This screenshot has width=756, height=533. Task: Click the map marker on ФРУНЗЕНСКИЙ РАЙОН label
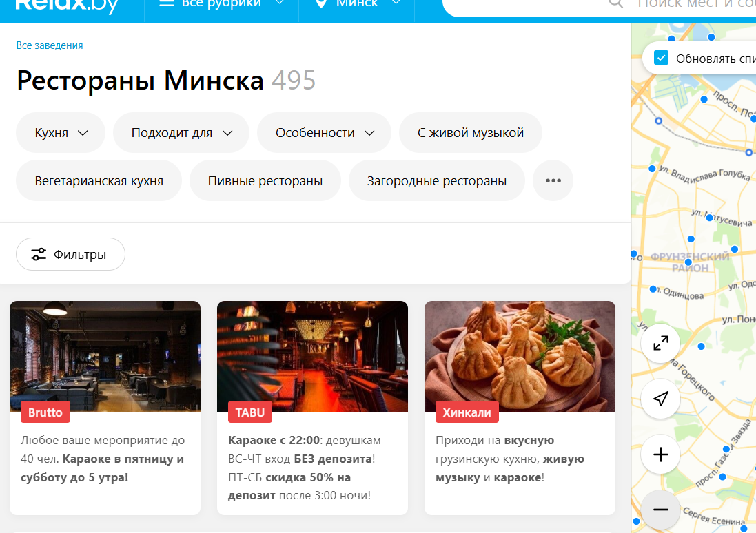688,262
